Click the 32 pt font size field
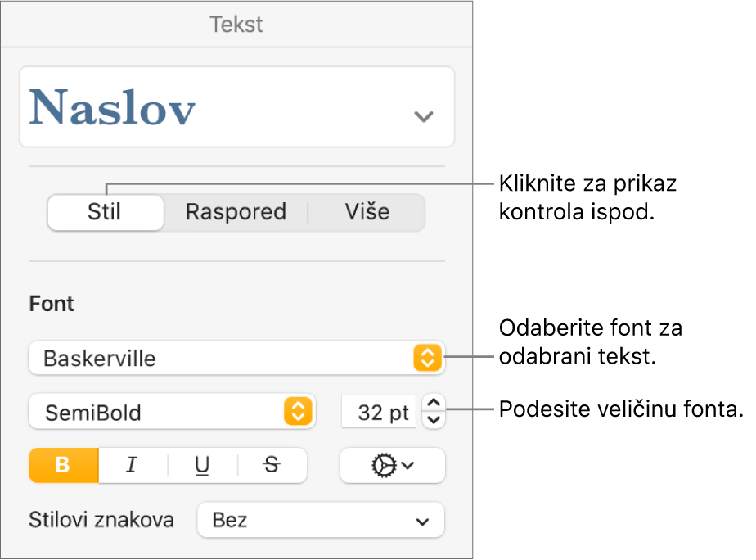Screen dimensions: 756x560 tap(379, 412)
